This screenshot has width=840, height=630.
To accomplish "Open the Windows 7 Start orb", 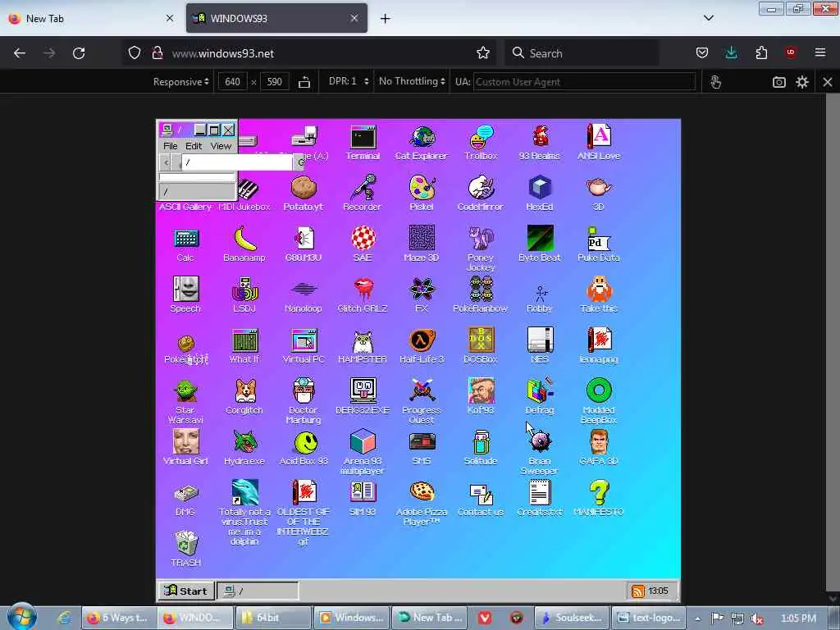I will click(x=21, y=617).
